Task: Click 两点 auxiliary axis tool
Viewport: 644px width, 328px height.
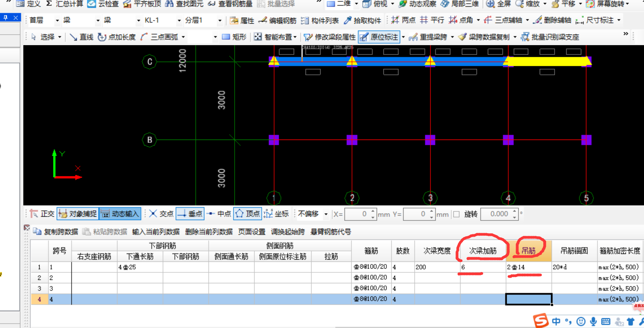Action: (x=403, y=20)
